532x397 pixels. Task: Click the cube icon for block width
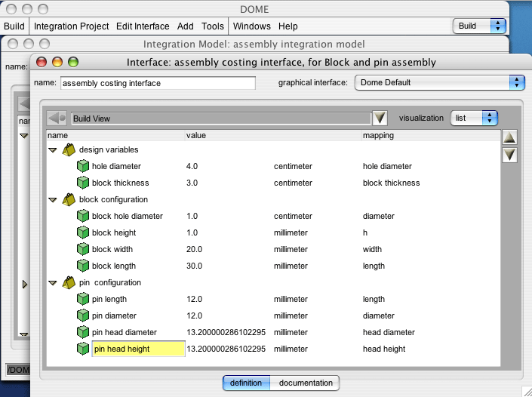83,249
